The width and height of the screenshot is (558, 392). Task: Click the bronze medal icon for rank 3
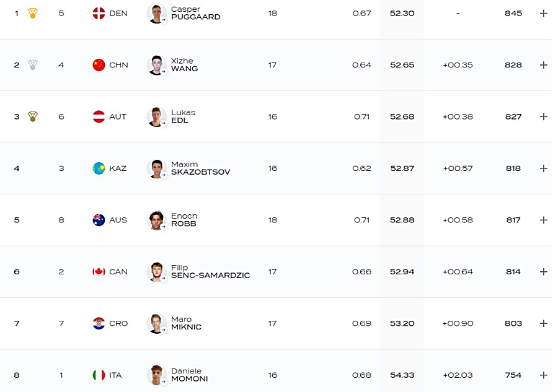click(x=33, y=116)
